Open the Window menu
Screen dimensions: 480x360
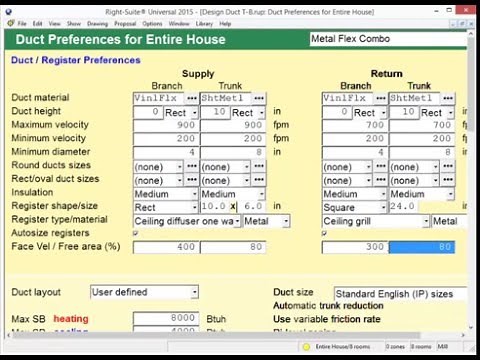[179, 24]
